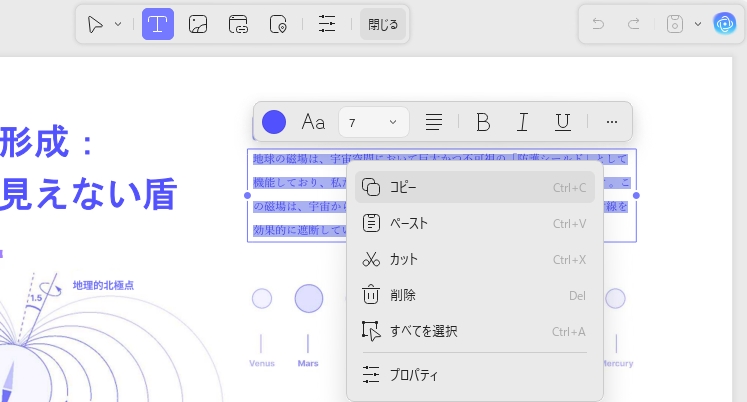
Task: Click the save file icon
Action: [x=675, y=24]
